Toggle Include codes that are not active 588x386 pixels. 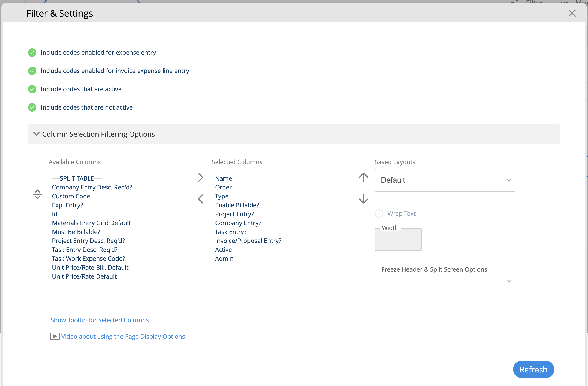(x=32, y=107)
